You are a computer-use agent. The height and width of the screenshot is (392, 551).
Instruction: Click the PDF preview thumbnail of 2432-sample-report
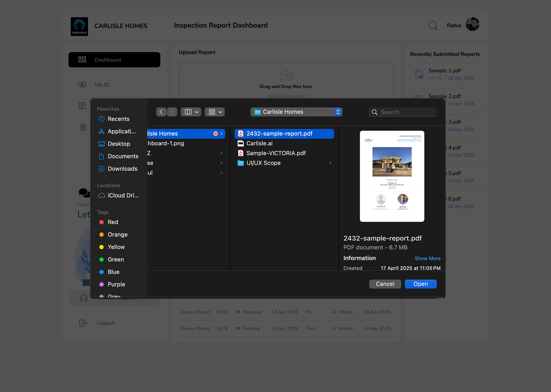[392, 176]
